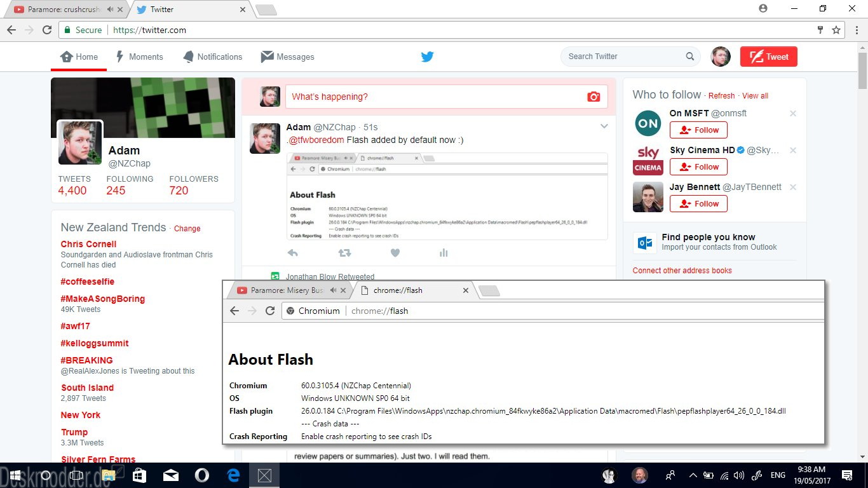View tweet activity bar chart icon
This screenshot has width=868, height=488.
(x=444, y=253)
